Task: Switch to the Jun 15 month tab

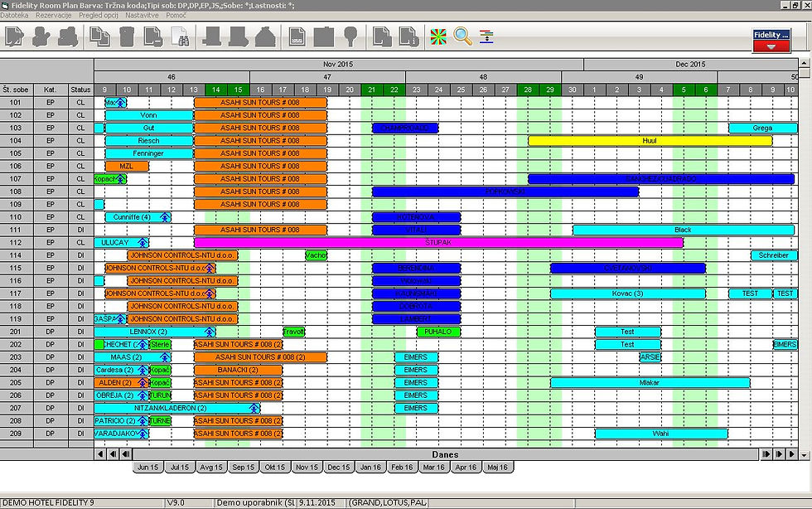Action: coord(147,468)
